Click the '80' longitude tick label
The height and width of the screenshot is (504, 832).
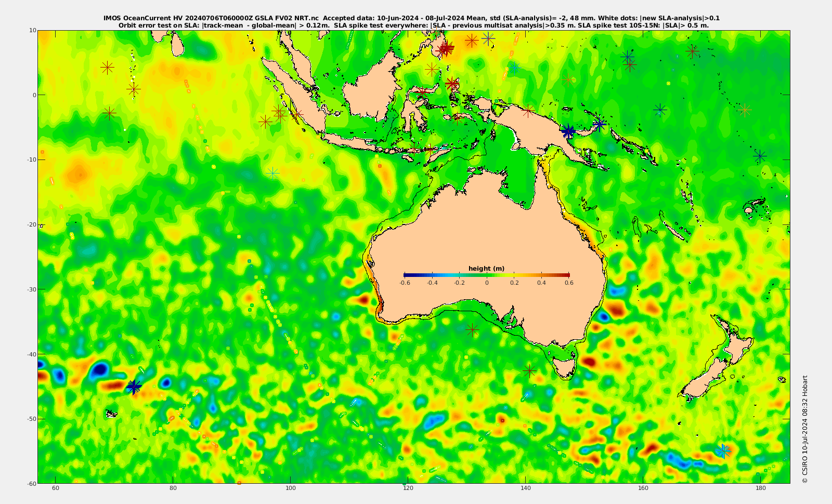[x=173, y=488]
